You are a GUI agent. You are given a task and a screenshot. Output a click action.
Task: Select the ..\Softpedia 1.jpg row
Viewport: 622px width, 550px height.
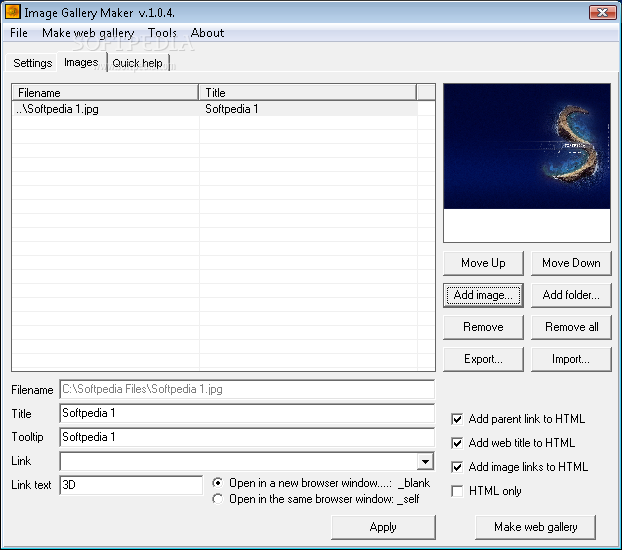point(214,109)
